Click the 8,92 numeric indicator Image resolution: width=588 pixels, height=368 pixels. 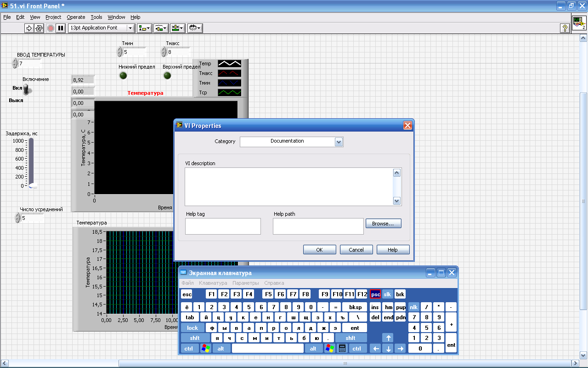[x=83, y=80]
